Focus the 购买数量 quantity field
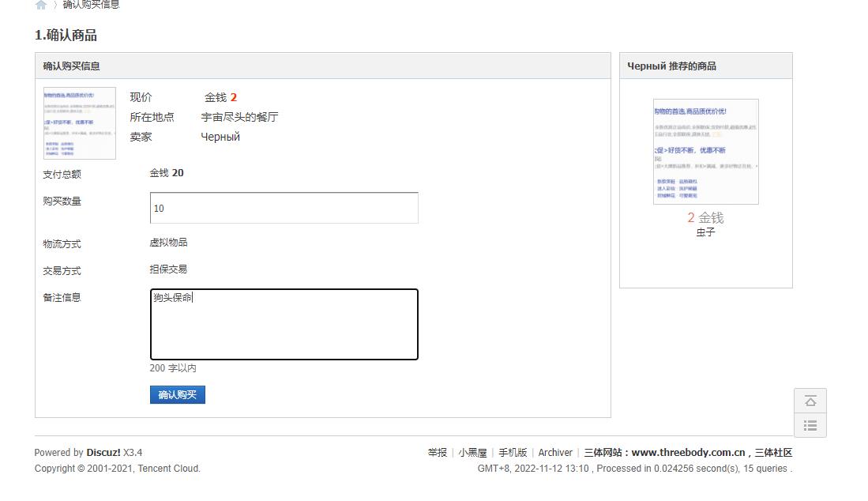868x501 pixels. tap(284, 208)
